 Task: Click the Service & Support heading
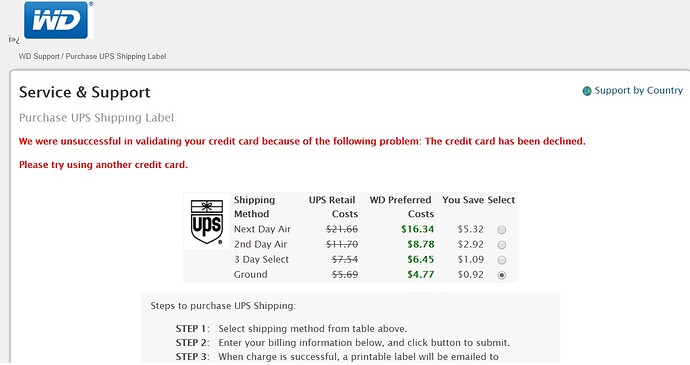[x=84, y=92]
